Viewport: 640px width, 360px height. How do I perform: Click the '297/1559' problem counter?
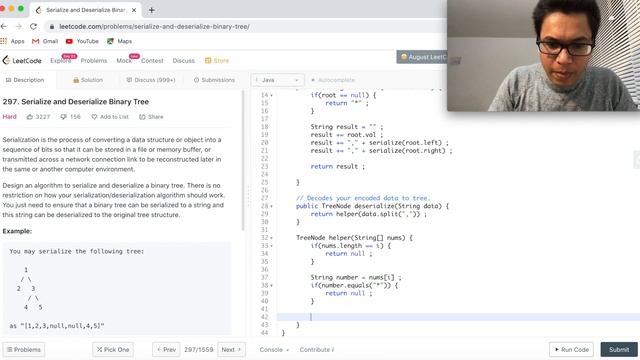click(x=198, y=350)
